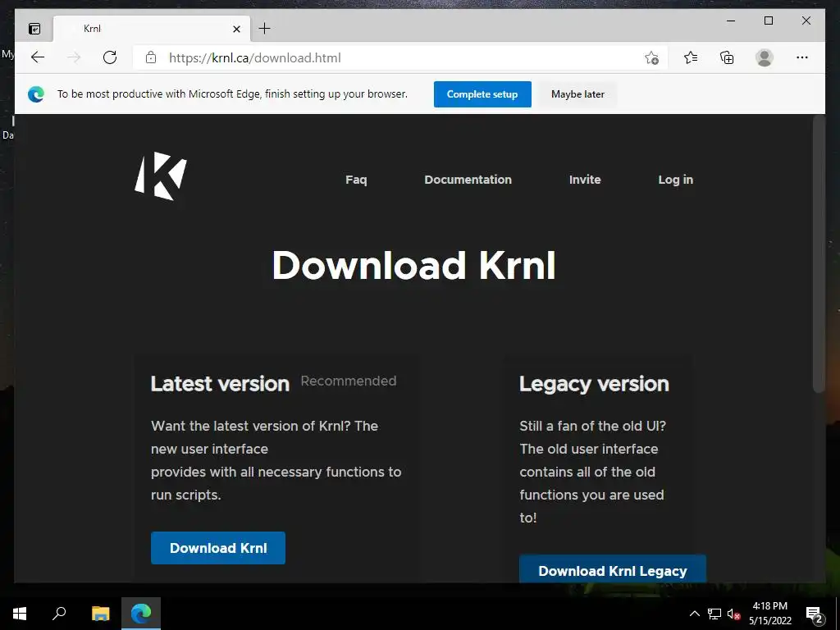
Task: Open the Windows Start menu
Action: pos(20,614)
